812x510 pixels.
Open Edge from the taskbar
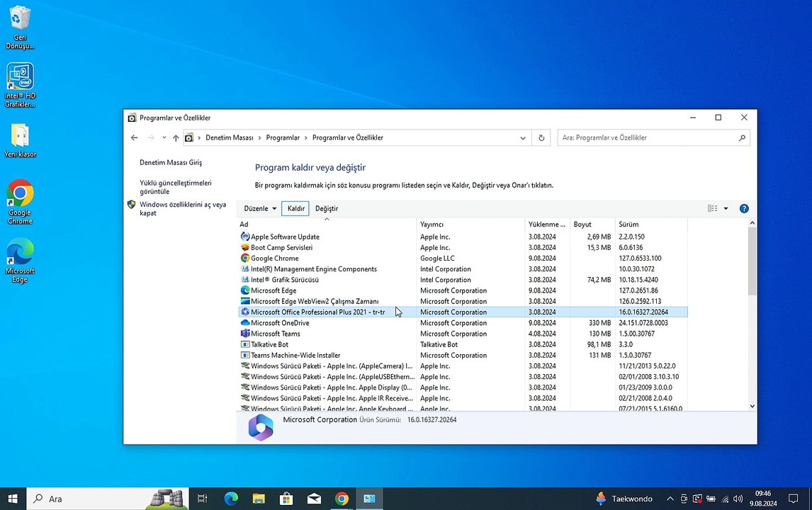tap(231, 499)
